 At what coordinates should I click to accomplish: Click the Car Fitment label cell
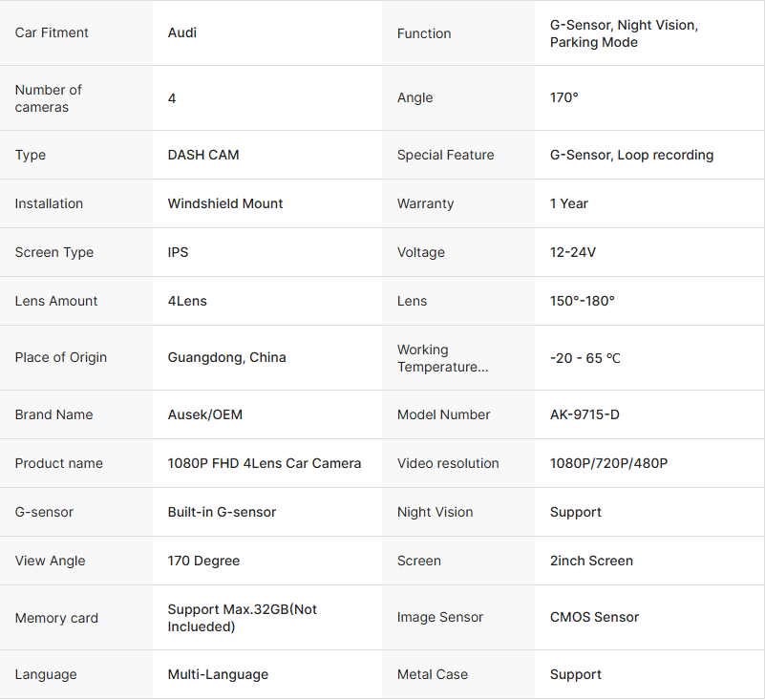pyautogui.click(x=52, y=32)
